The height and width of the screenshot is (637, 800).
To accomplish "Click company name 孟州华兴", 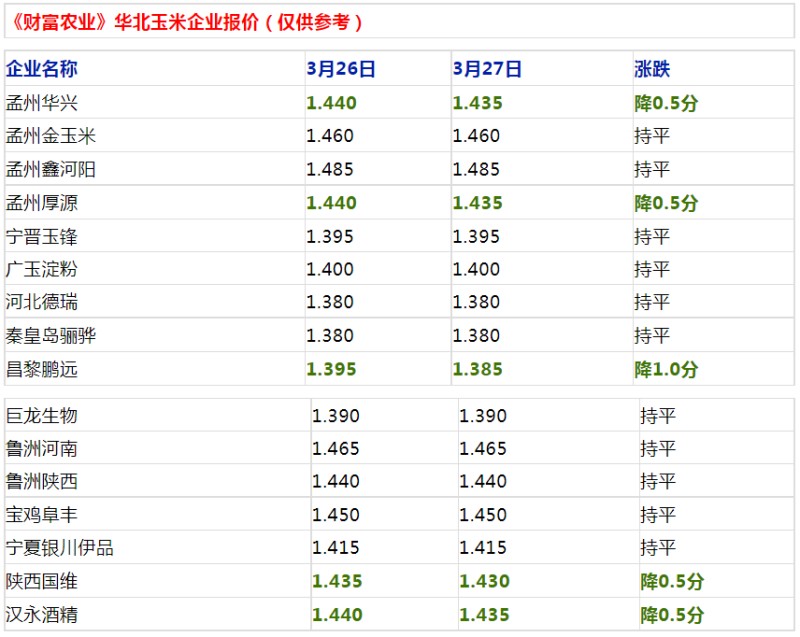I will coord(41,103).
